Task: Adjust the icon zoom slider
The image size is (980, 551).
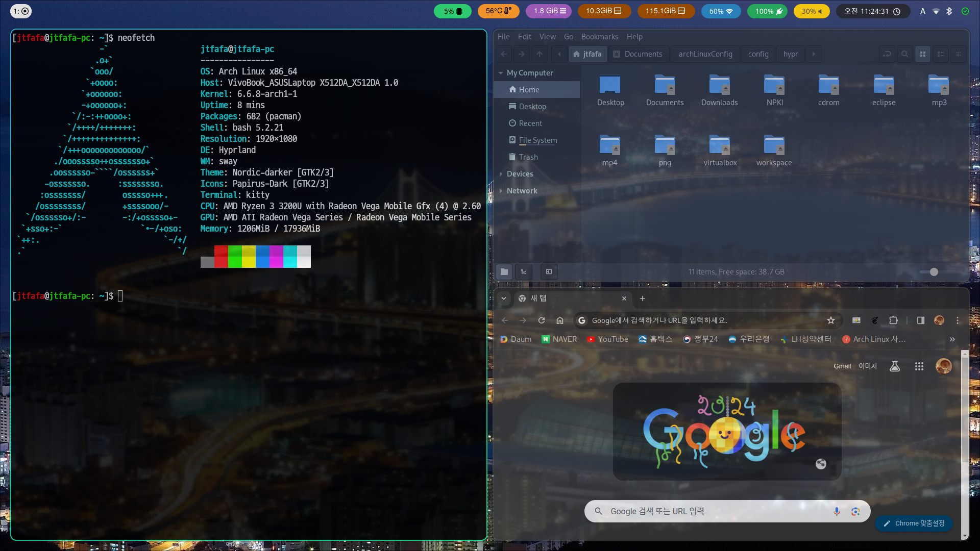Action: tap(934, 272)
